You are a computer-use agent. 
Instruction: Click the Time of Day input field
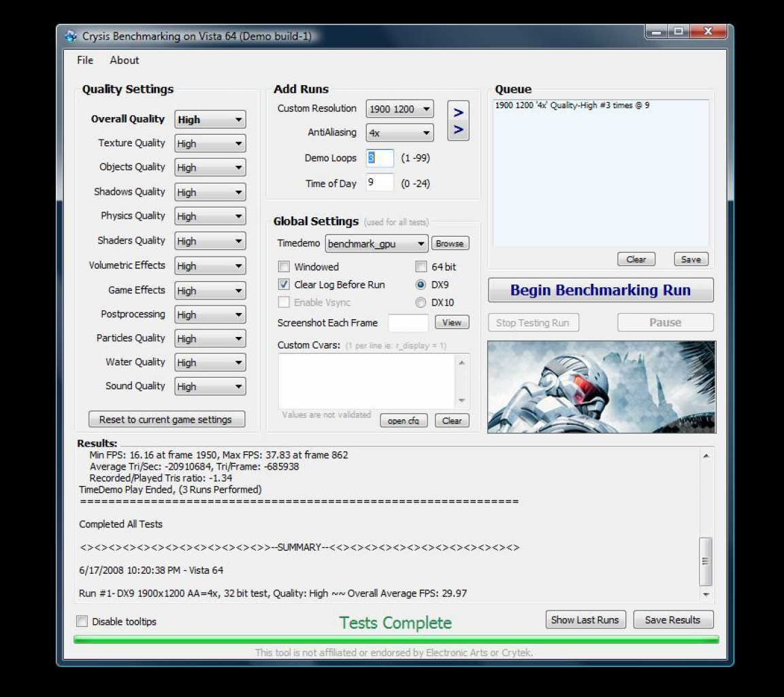click(x=380, y=182)
